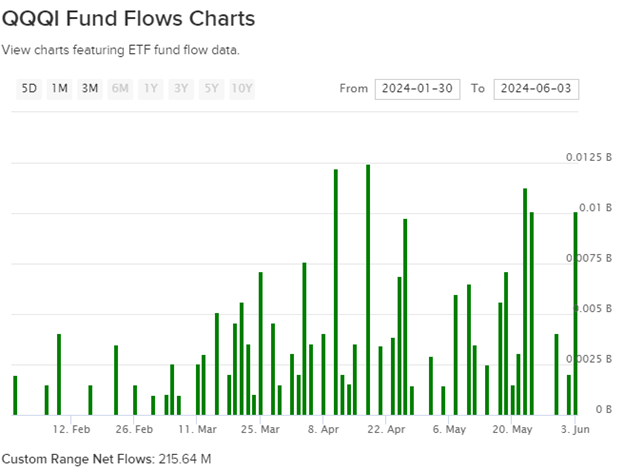Click the From date field 2024-01-30
Screen dimensions: 624x471
coord(417,89)
